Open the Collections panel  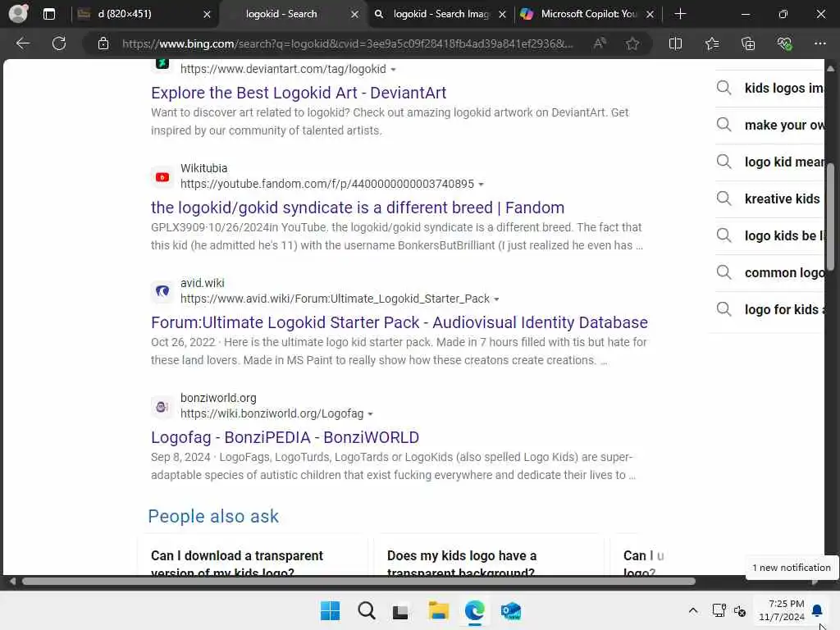748,43
